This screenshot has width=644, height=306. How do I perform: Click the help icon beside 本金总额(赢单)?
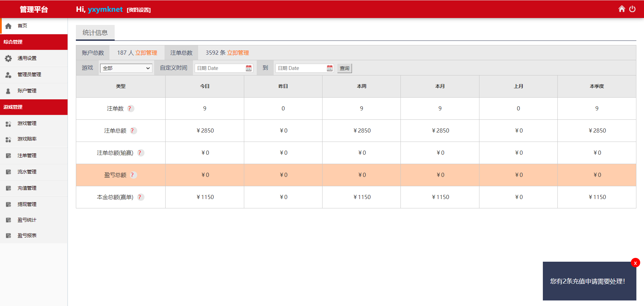tap(141, 197)
